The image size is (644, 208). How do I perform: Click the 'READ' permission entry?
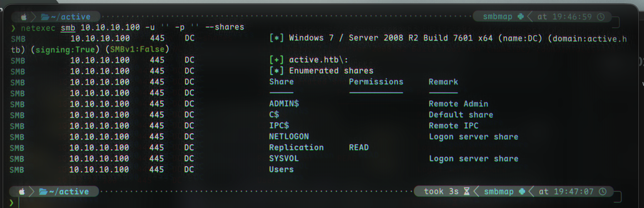[x=359, y=148]
